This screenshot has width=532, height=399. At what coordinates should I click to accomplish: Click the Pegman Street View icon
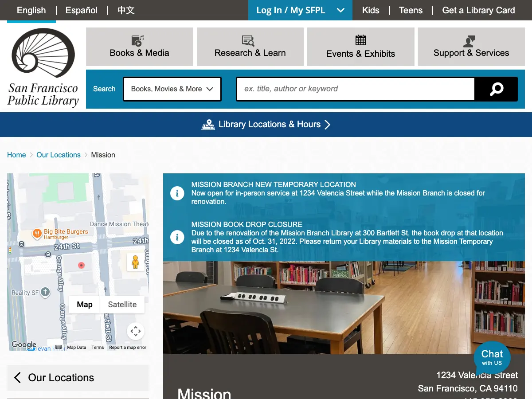(135, 262)
